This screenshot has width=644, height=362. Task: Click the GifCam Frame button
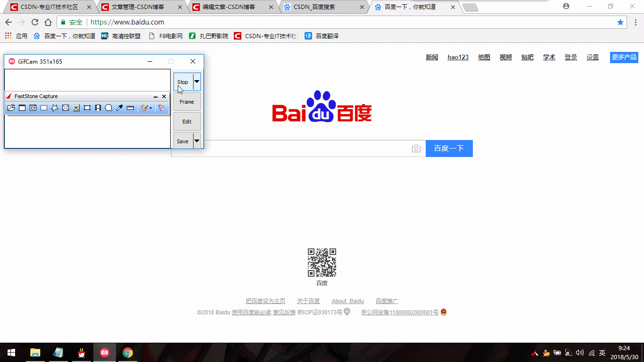[187, 102]
